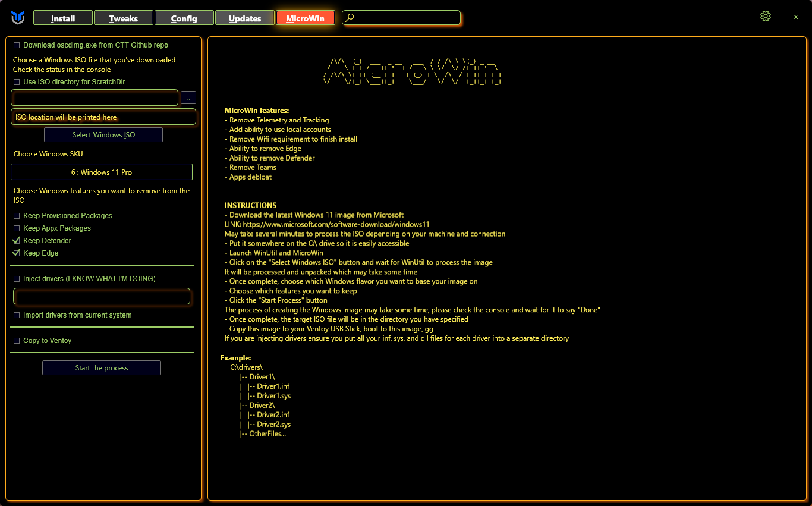Click the WinUtil shield logo icon

point(18,18)
